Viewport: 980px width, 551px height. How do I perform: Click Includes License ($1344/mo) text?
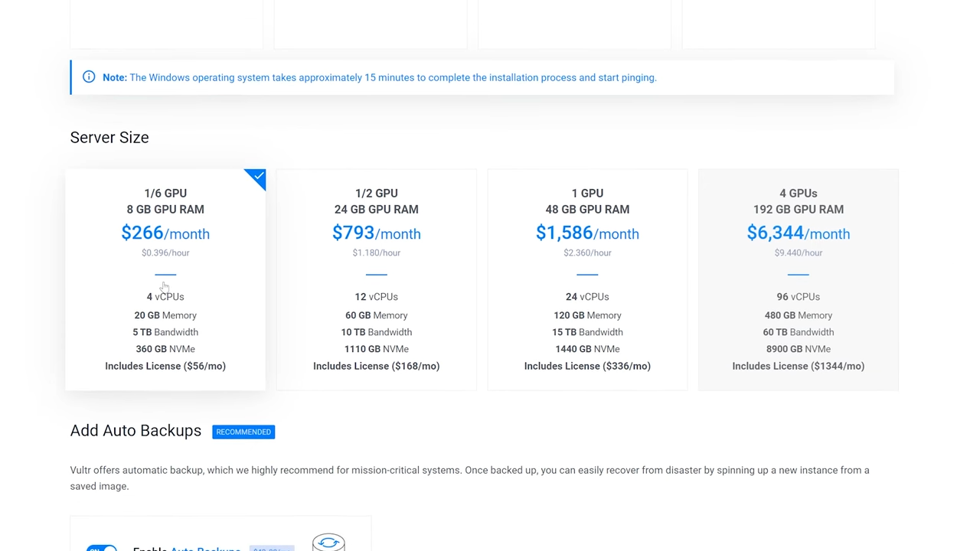tap(799, 366)
